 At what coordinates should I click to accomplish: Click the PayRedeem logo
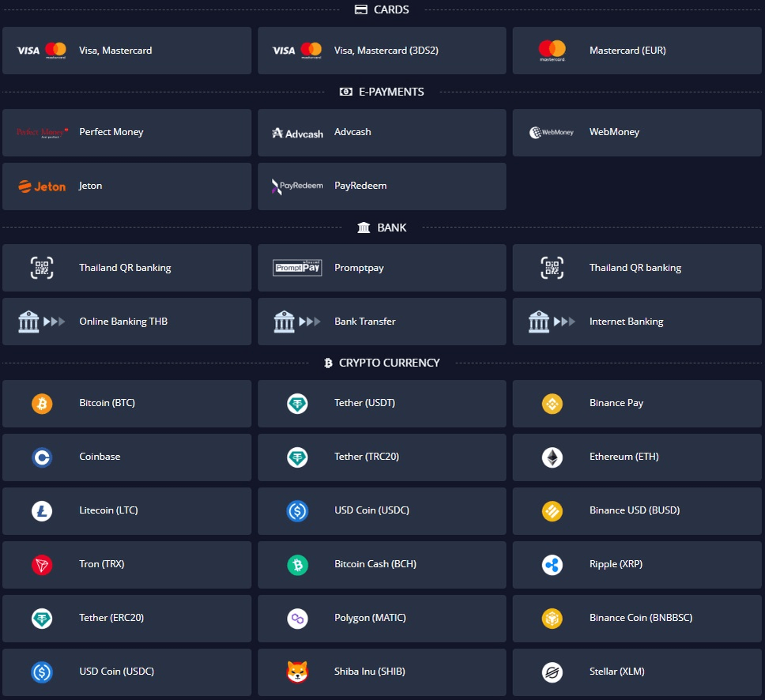[297, 186]
